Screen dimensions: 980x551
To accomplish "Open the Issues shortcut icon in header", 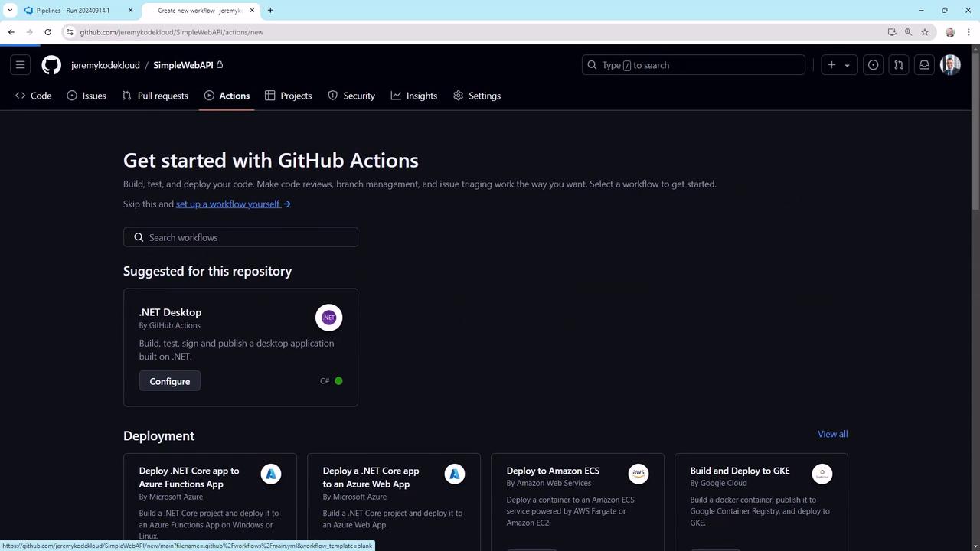I will tap(873, 65).
